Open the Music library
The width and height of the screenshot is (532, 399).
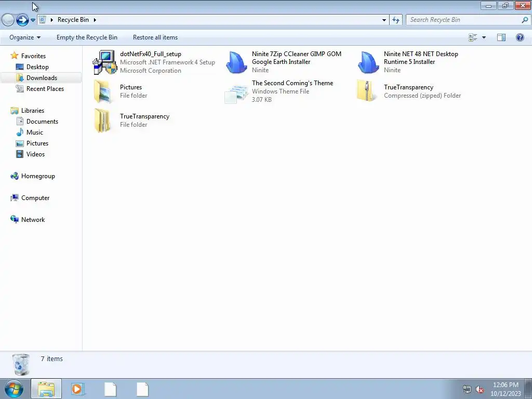point(35,132)
